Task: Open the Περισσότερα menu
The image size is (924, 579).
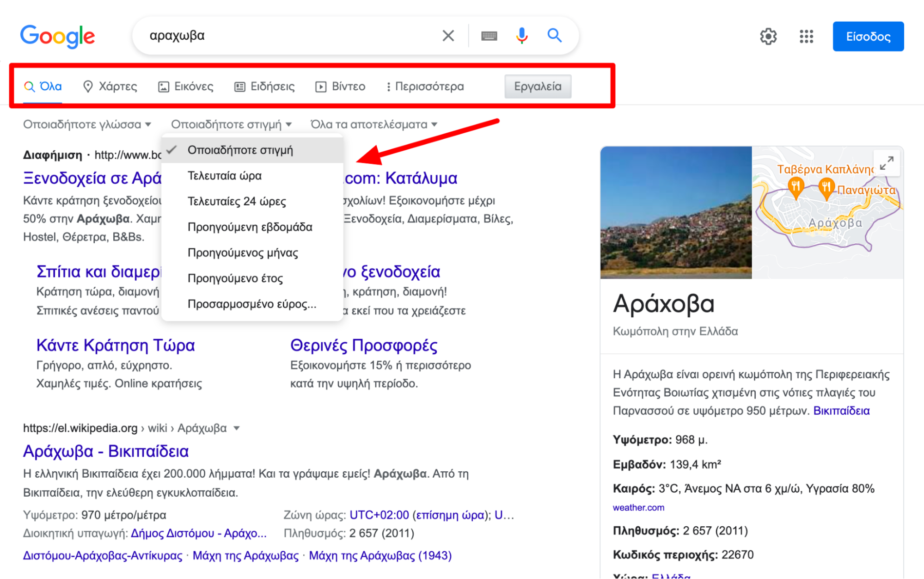Action: click(x=425, y=86)
